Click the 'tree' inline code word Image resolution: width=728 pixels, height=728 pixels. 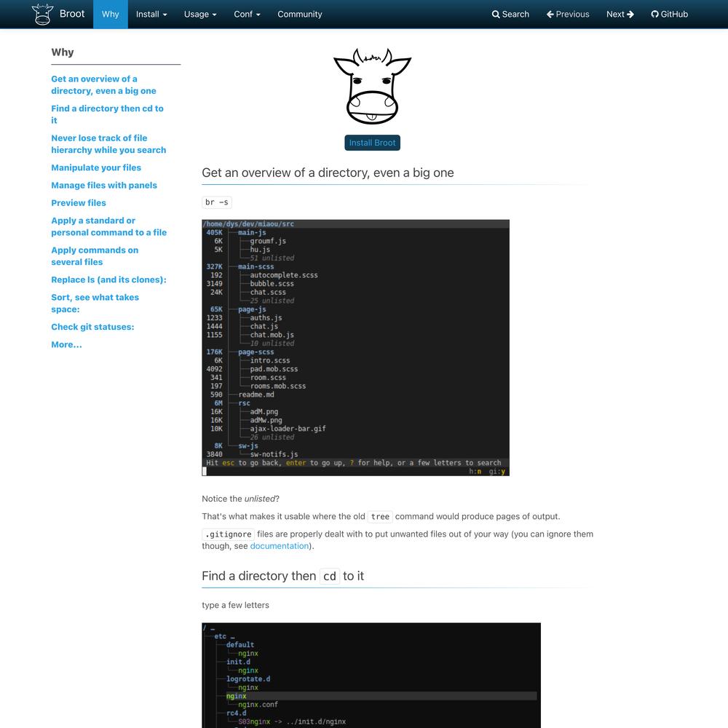click(x=380, y=517)
